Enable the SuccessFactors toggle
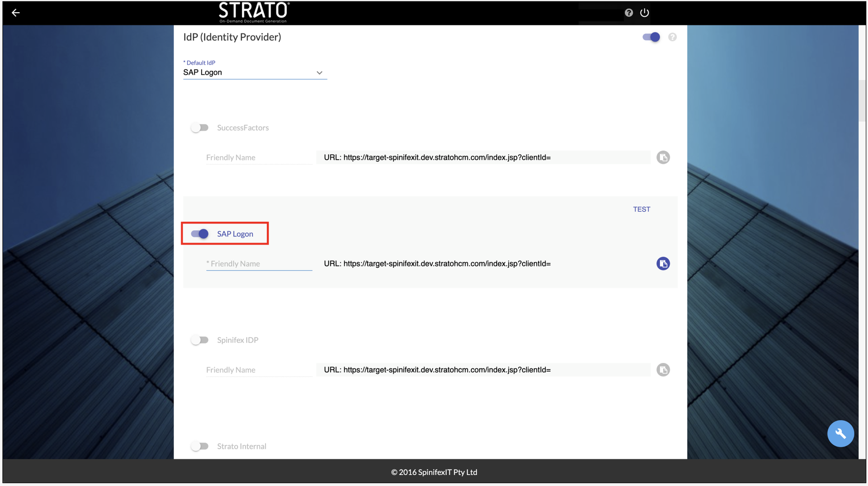The width and height of the screenshot is (868, 486). (199, 128)
